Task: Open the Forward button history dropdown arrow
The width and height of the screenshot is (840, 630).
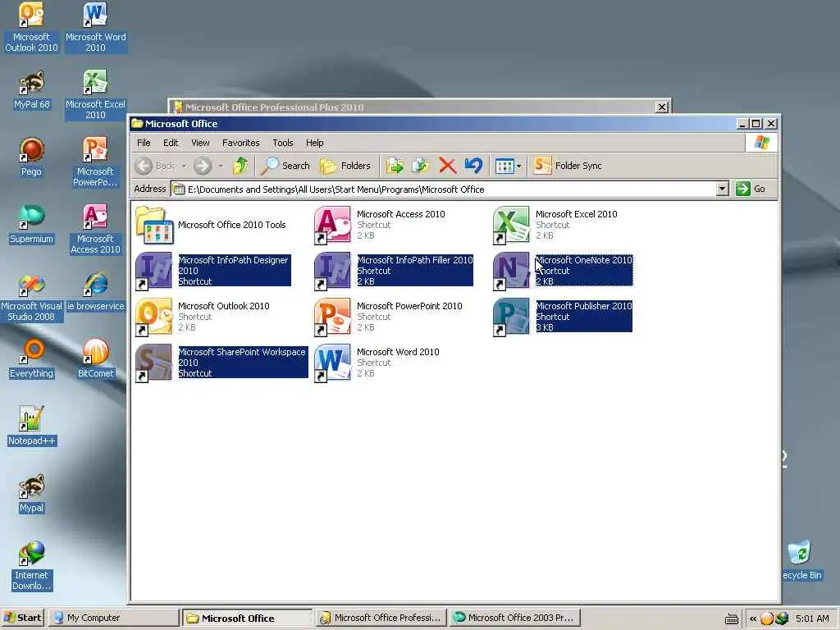Action: [221, 166]
